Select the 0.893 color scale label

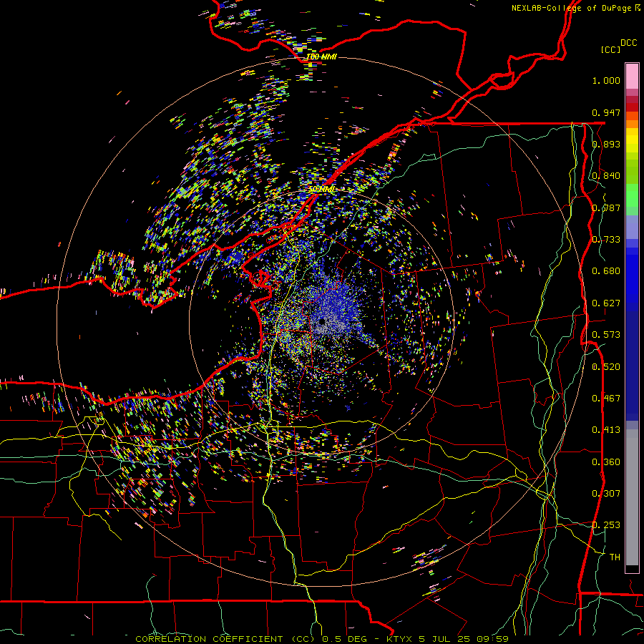(606, 144)
